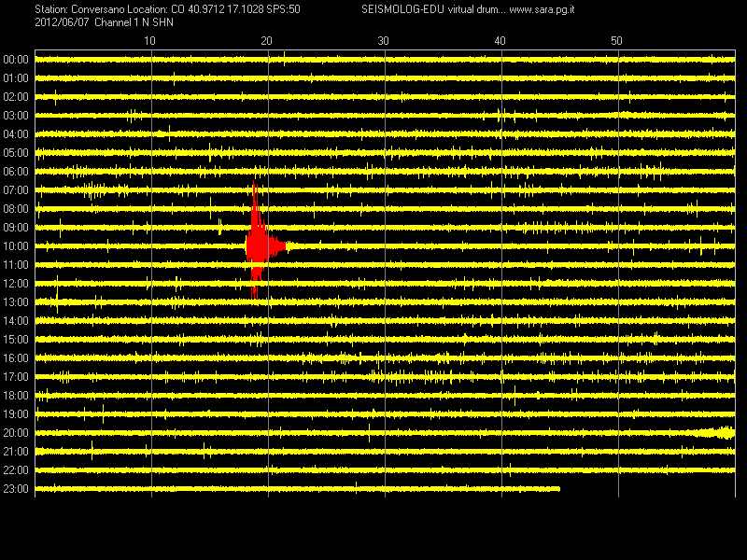Image resolution: width=747 pixels, height=560 pixels.
Task: Click the SPS:50 sample rate text
Action: click(283, 9)
